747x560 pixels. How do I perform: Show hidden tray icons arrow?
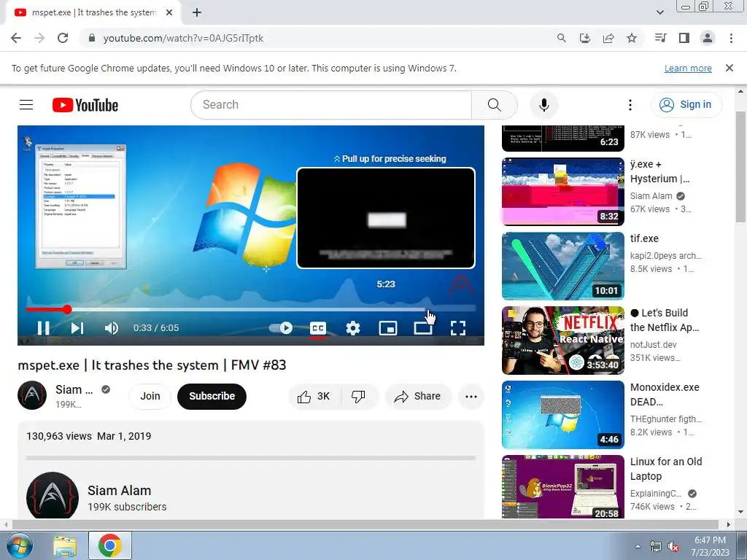tap(638, 546)
